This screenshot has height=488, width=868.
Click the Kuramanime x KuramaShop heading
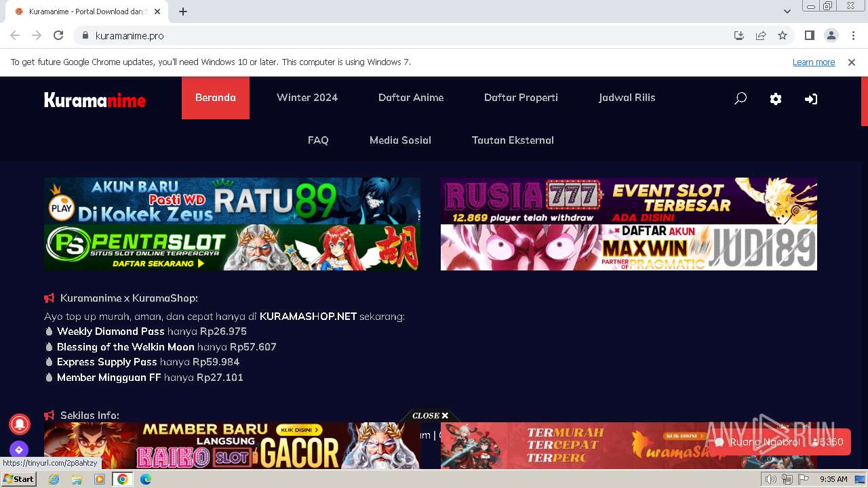tap(129, 298)
